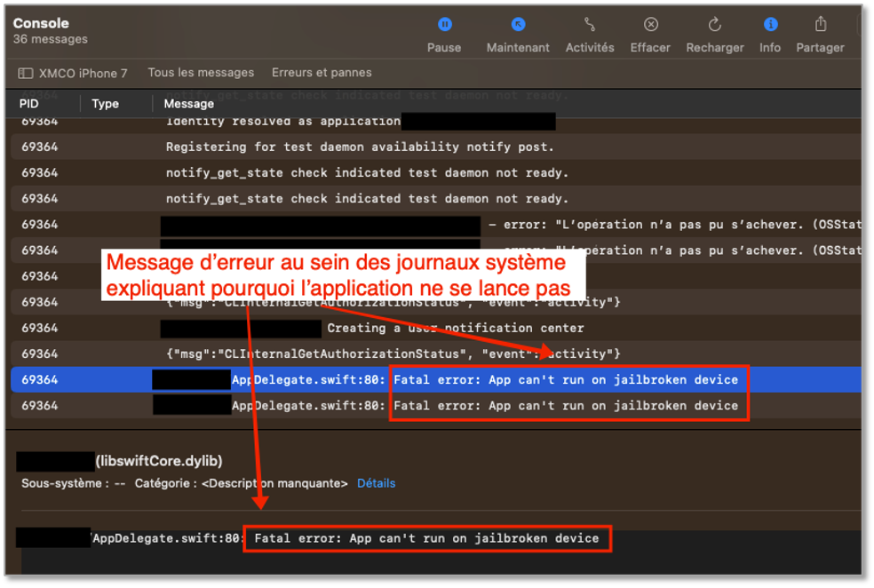The height and width of the screenshot is (588, 874).
Task: Click the 'Sous-système : --' text
Action: [x=73, y=483]
